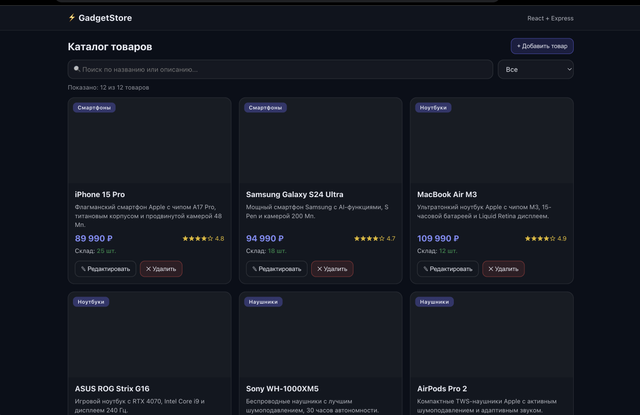This screenshot has height=415, width=640.
Task: Click the iPhone 15 Pro image area
Action: coord(149,141)
